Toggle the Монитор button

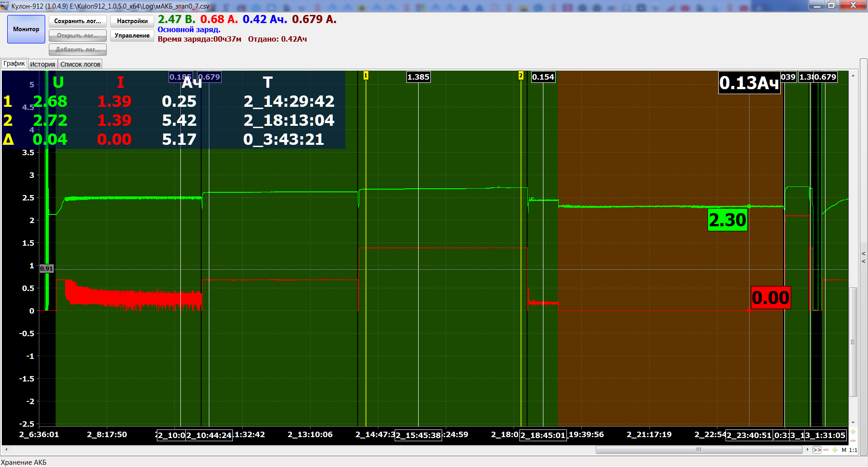click(26, 29)
